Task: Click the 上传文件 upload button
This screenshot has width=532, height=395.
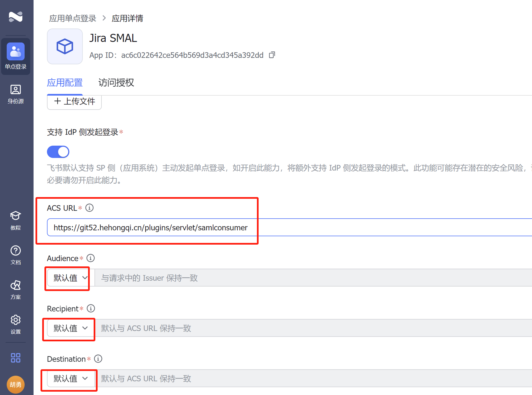Action: [x=74, y=101]
